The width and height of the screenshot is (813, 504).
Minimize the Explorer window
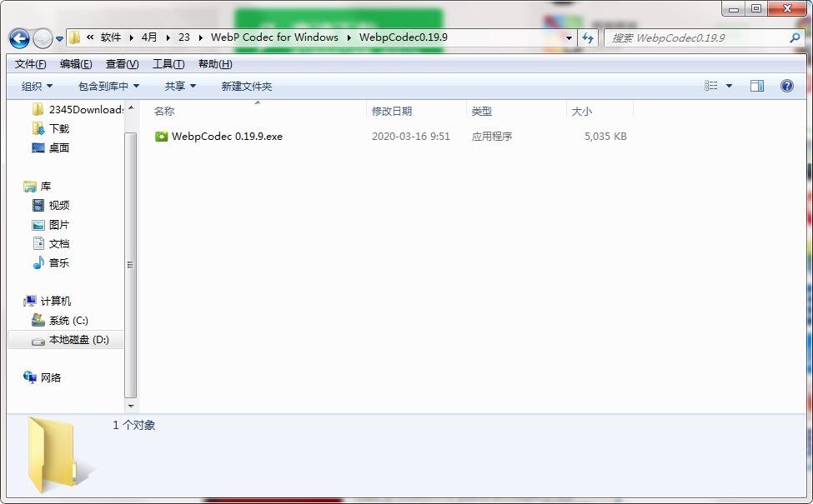(x=734, y=9)
